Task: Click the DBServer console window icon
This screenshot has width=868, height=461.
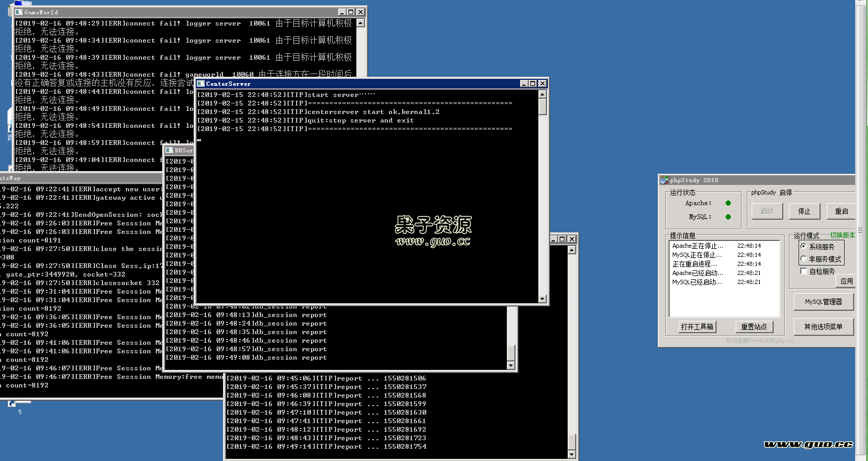Action: (x=169, y=150)
